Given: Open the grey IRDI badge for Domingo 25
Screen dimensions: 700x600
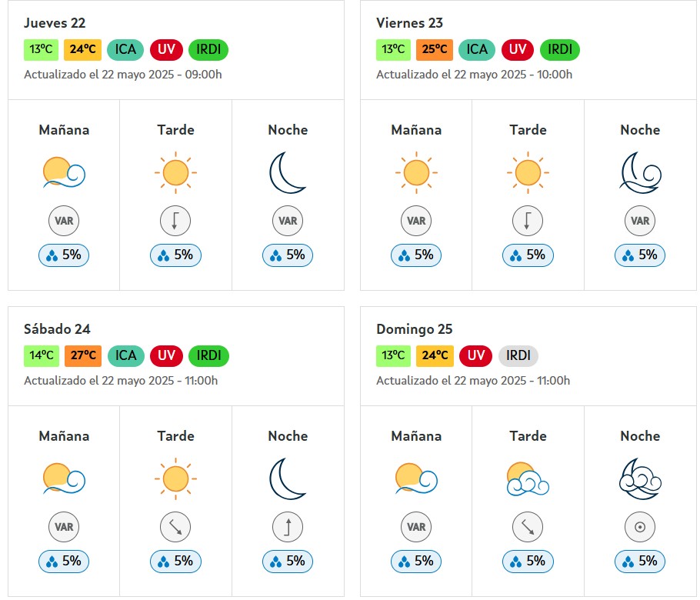Looking at the screenshot, I should pyautogui.click(x=518, y=356).
